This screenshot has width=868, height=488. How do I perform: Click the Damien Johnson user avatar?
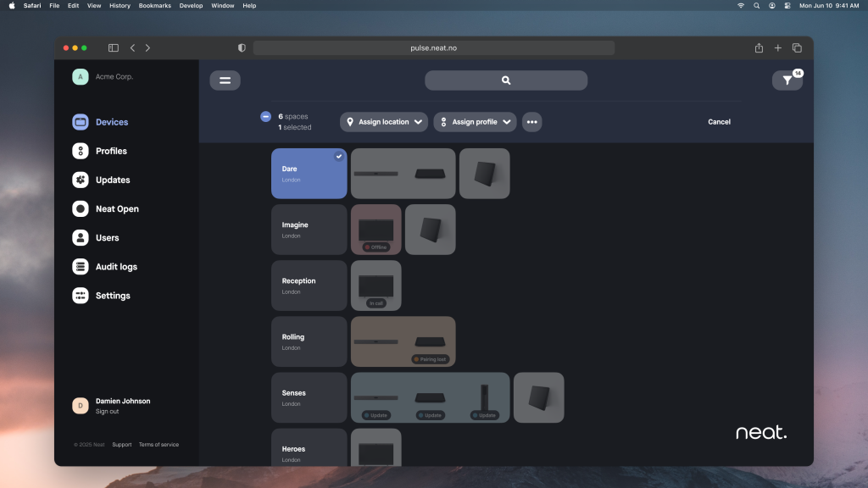81,406
